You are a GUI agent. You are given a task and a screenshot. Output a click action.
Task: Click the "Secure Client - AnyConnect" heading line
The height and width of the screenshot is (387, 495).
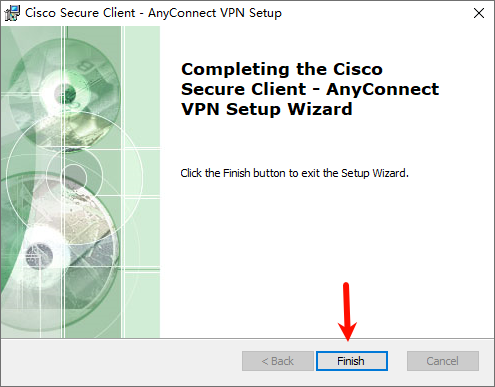click(310, 89)
